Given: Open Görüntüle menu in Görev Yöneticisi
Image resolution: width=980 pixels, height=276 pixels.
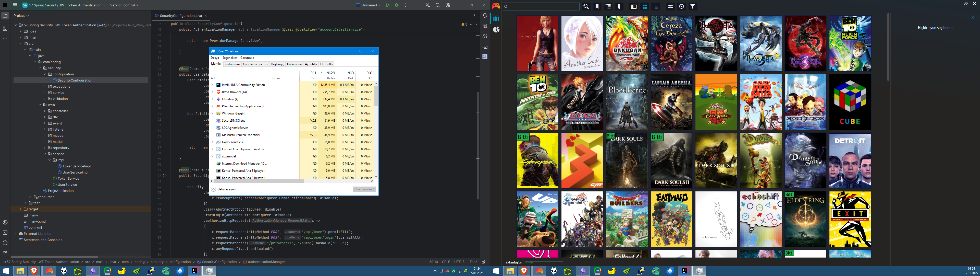Looking at the screenshot, I should (x=247, y=57).
